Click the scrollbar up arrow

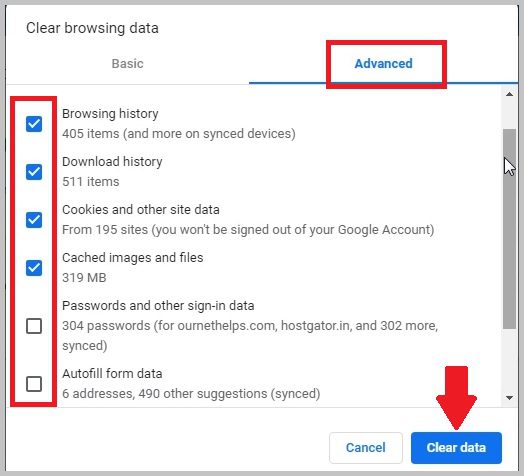pos(509,94)
